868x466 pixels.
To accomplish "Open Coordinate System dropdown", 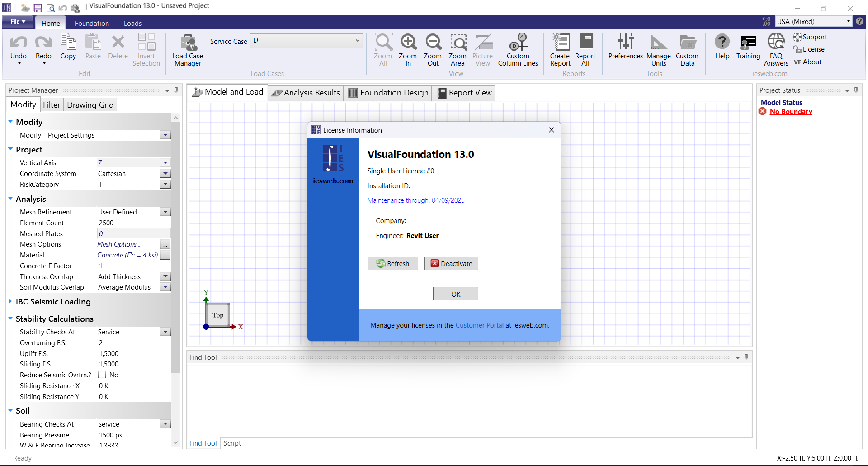I will [x=165, y=174].
